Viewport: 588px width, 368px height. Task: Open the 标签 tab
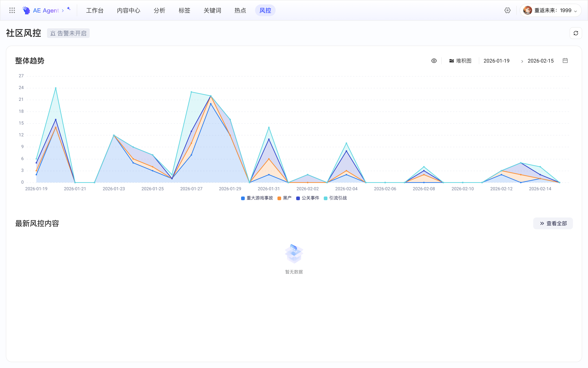[x=184, y=10]
